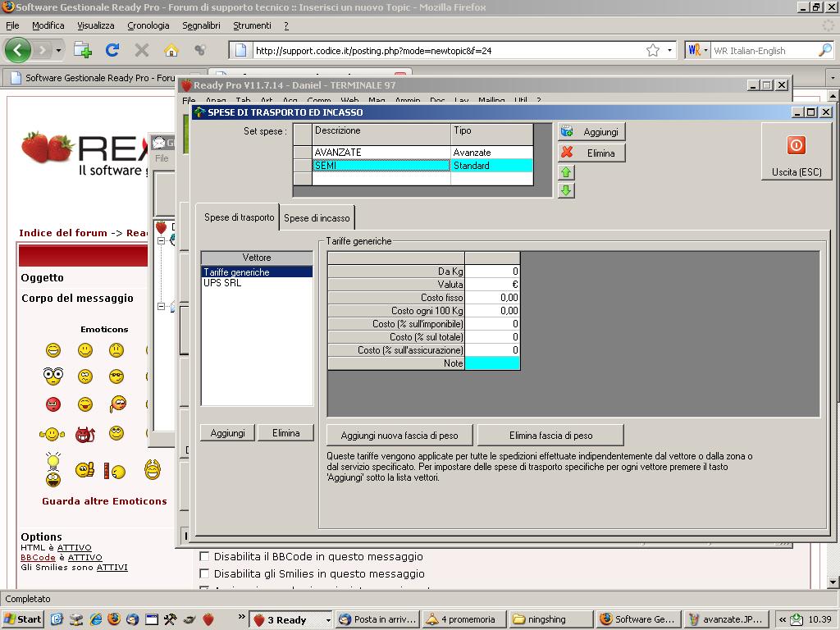
Task: Open the WR search engine dropdown
Action: [x=698, y=50]
